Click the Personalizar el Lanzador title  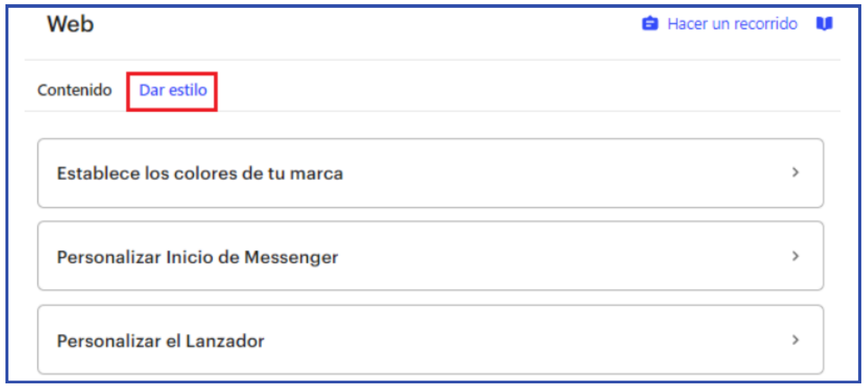[x=160, y=341]
